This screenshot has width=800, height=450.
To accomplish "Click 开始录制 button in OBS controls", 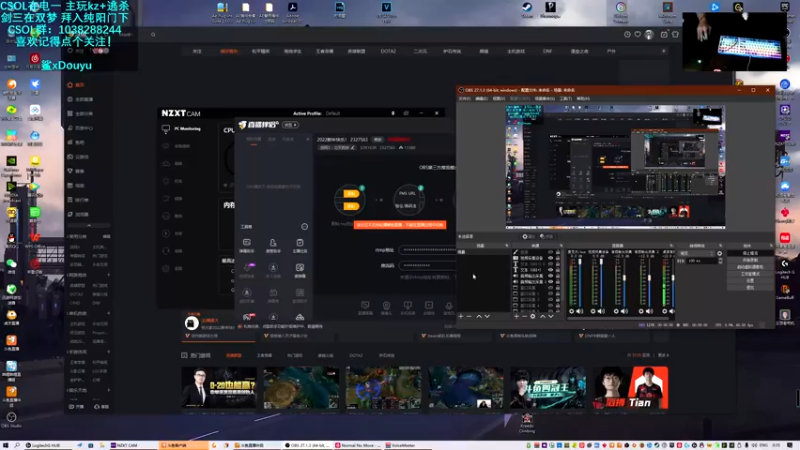I will (751, 260).
